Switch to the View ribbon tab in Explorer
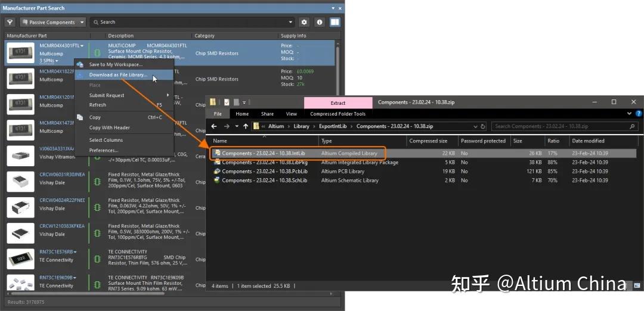Viewport: 644px width, 311px height. (x=292, y=114)
